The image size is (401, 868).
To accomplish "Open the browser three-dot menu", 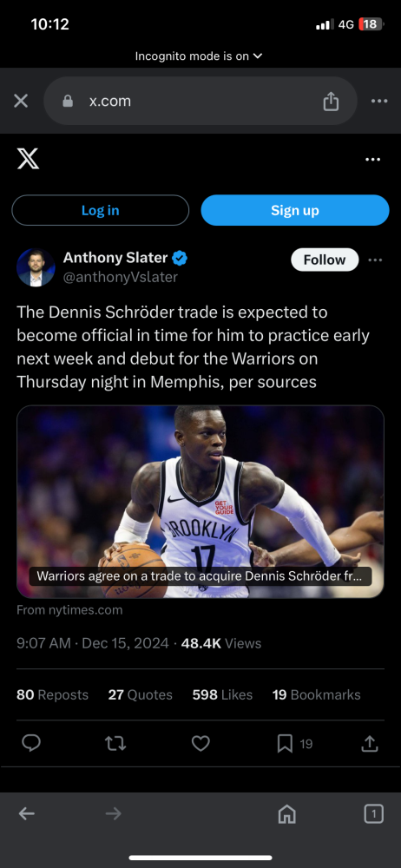I will pos(379,101).
